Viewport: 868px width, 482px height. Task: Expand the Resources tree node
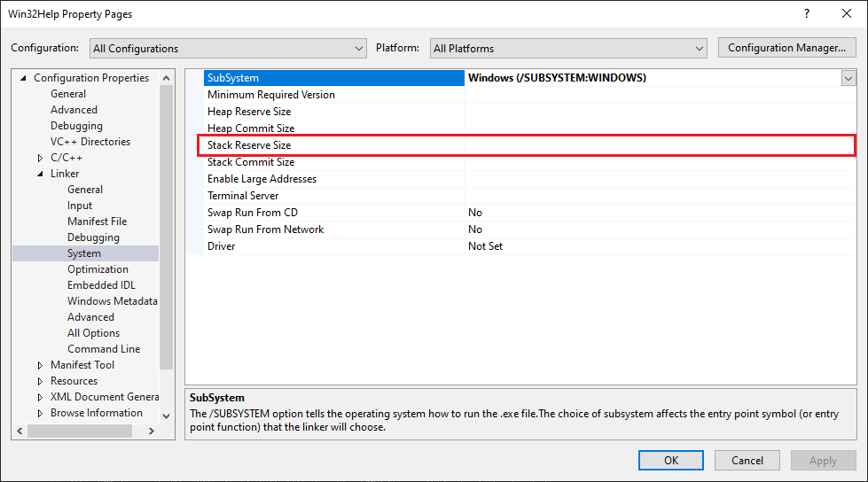[x=40, y=381]
